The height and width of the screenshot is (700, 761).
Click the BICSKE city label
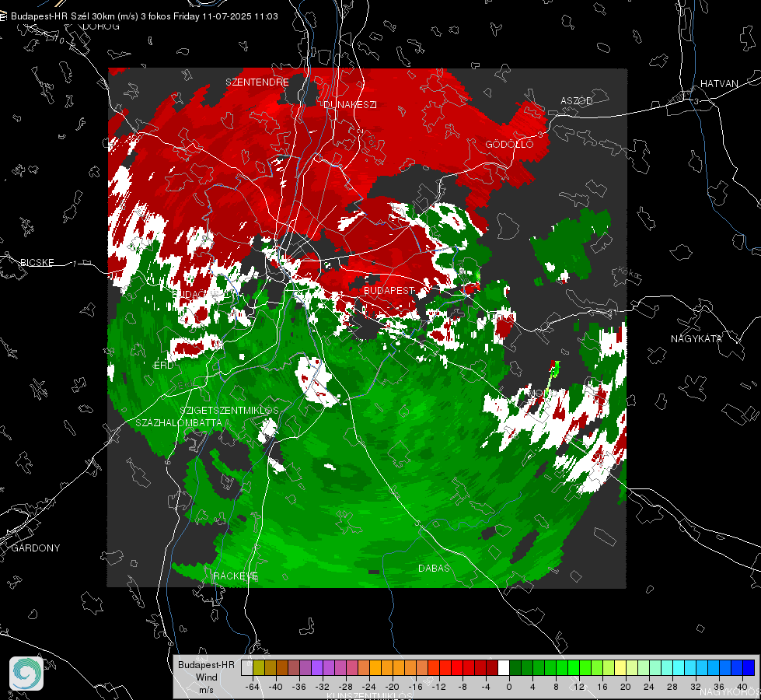37,262
